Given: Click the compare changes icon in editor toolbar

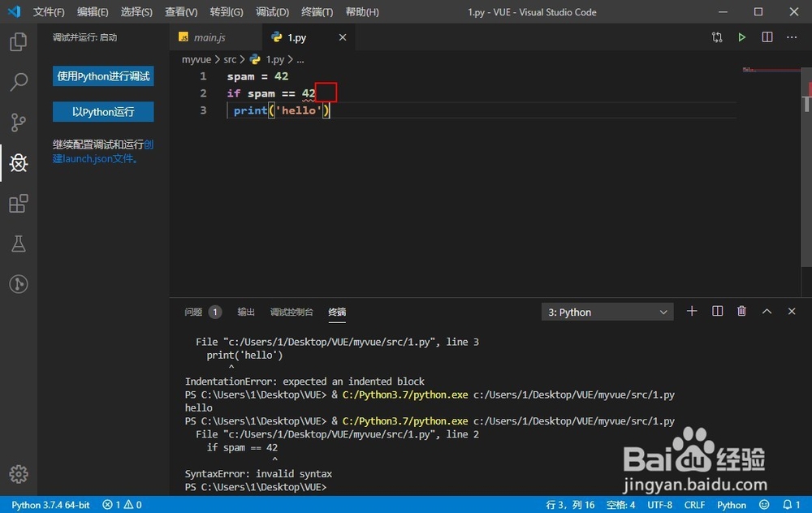Looking at the screenshot, I should coord(717,37).
